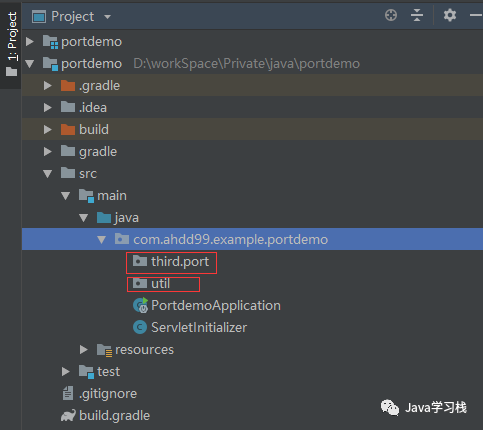Select the src folder label
This screenshot has width=483, height=430.
click(x=88, y=174)
